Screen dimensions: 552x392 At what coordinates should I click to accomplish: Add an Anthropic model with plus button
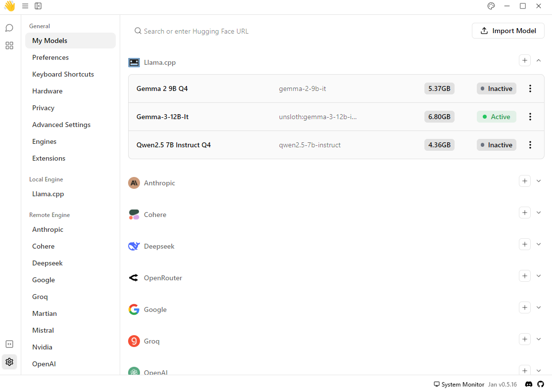point(524,181)
